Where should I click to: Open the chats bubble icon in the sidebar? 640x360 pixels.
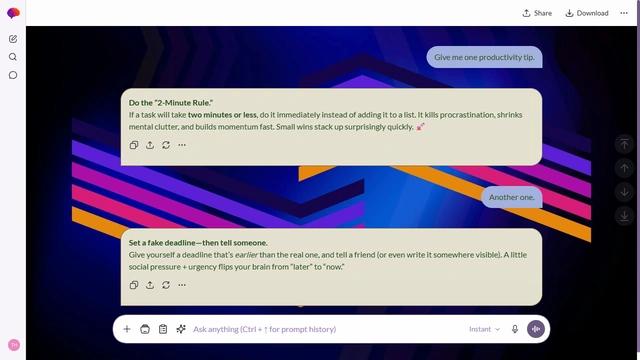13,75
